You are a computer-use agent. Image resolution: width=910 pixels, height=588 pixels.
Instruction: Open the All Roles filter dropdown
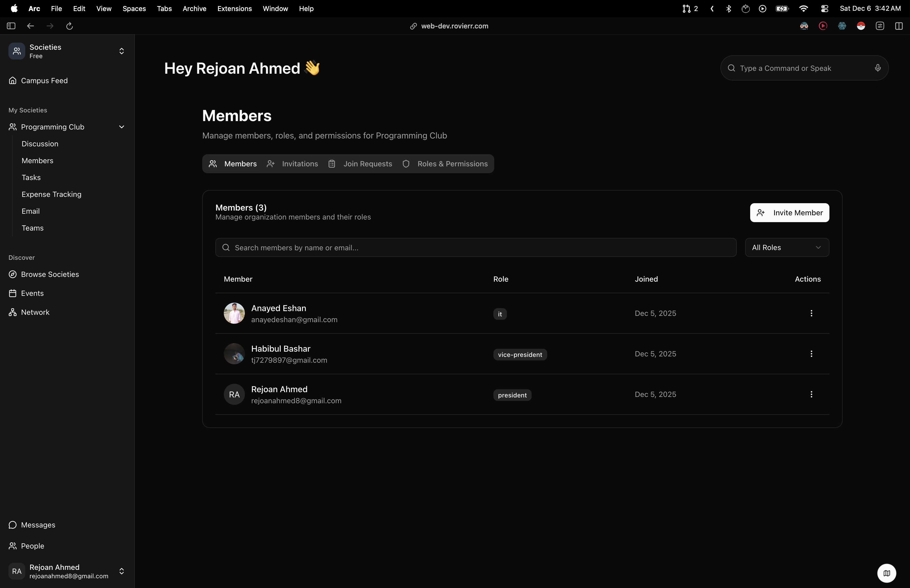[787, 247]
